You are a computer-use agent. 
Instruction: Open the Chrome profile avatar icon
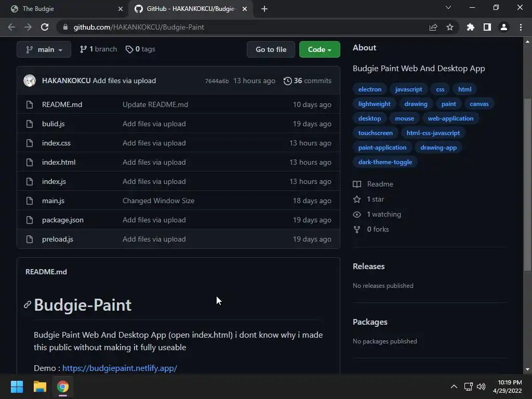(x=503, y=27)
